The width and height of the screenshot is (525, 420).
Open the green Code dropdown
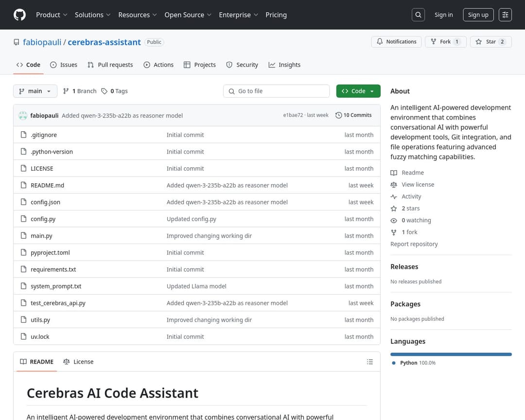[x=358, y=91]
